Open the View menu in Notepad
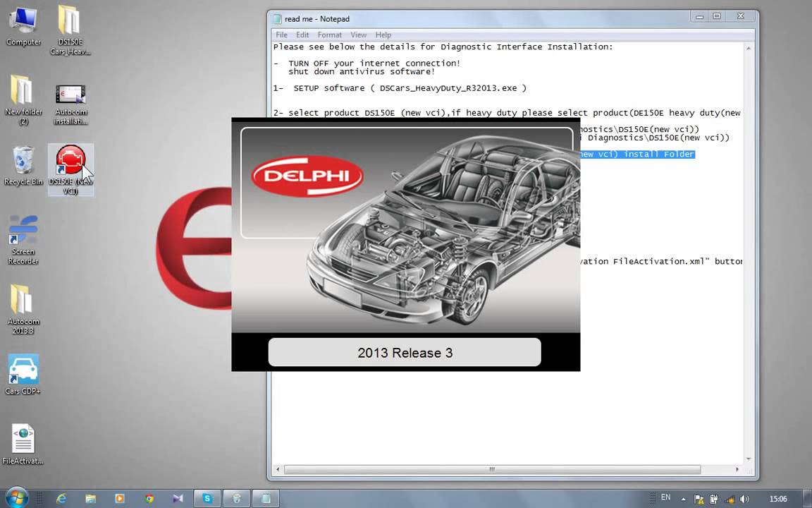The width and height of the screenshot is (812, 508). click(x=358, y=35)
